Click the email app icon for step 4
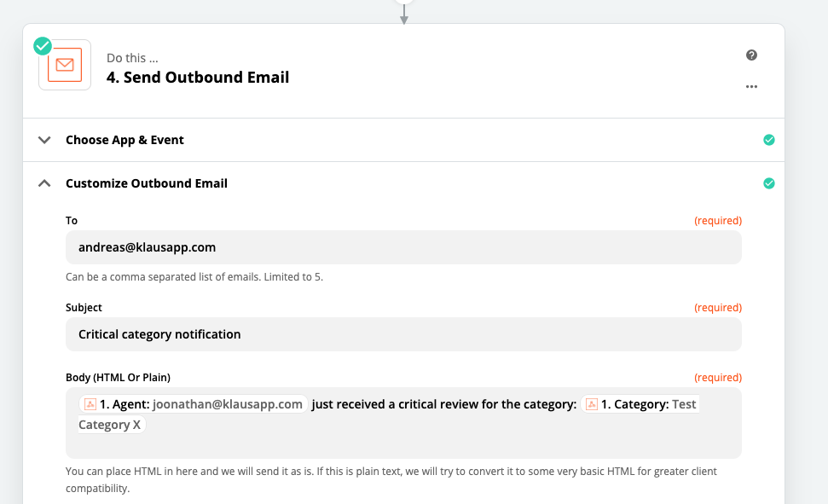828x504 pixels. 65,65
